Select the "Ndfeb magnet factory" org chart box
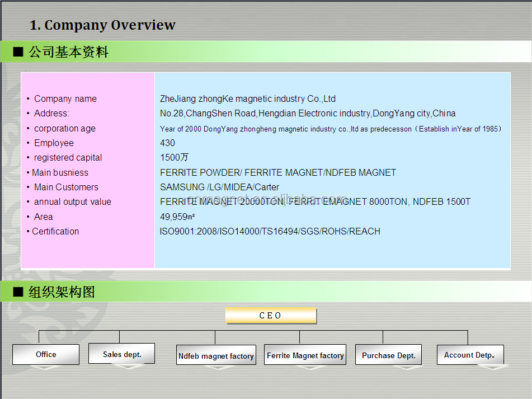The height and width of the screenshot is (399, 532). pos(216,355)
